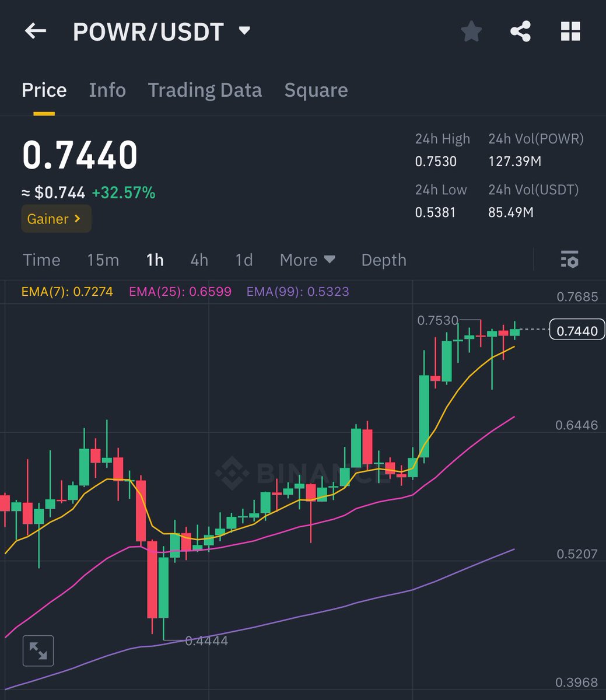The width and height of the screenshot is (606, 700).
Task: Tap the 0.7440 price tag on axis
Action: [577, 331]
